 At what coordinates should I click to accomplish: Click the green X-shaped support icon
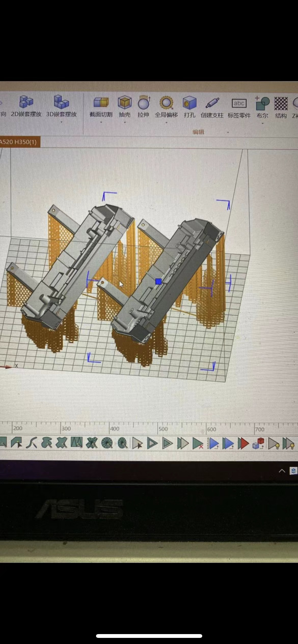tap(61, 443)
